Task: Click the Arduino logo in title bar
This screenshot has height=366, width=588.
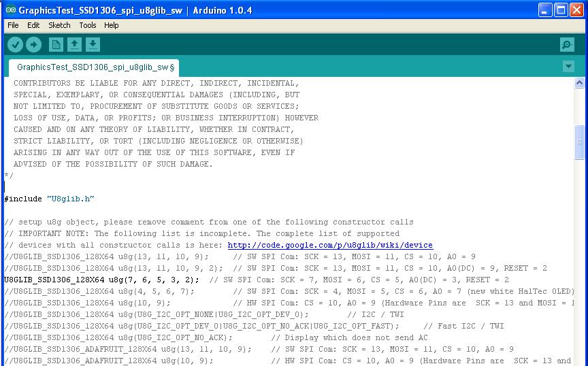Action: tap(11, 10)
